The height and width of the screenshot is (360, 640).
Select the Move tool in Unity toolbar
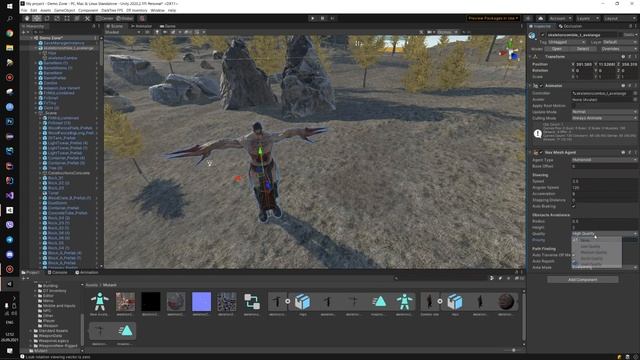click(x=37, y=18)
